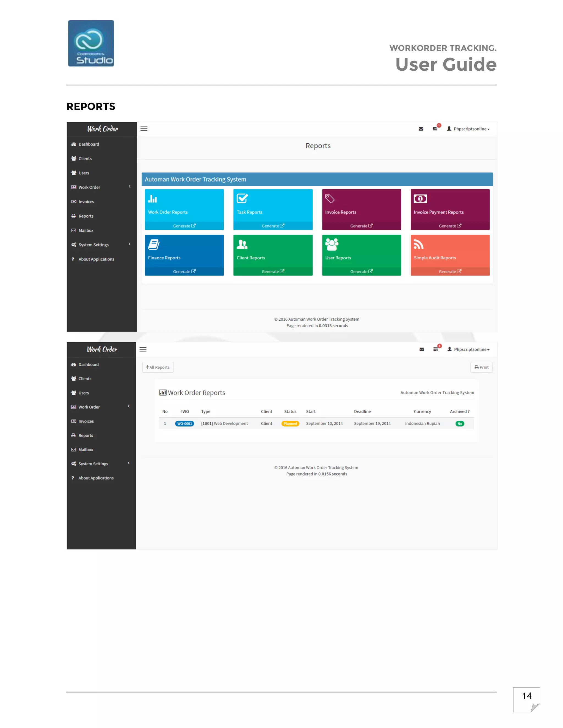Click the Coderobotics Studio logo
Viewport: 563px width, 728px height.
91,43
